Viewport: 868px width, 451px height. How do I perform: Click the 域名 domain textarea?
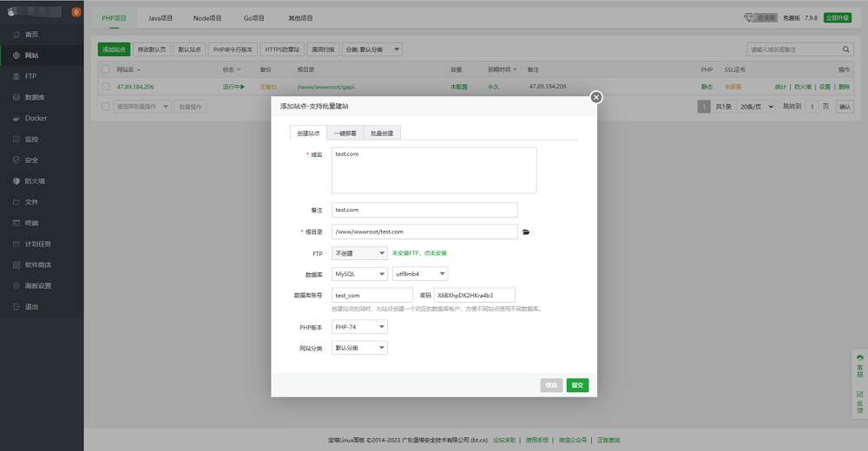[434, 170]
